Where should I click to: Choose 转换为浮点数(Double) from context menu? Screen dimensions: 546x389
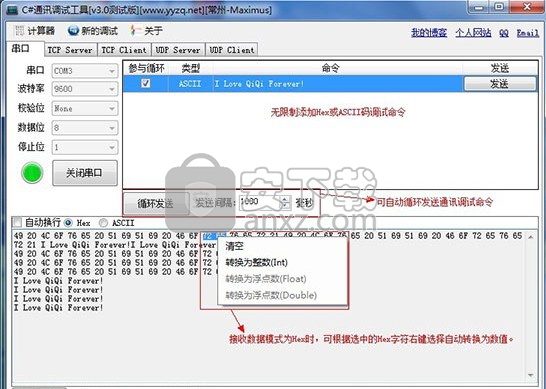coord(282,295)
